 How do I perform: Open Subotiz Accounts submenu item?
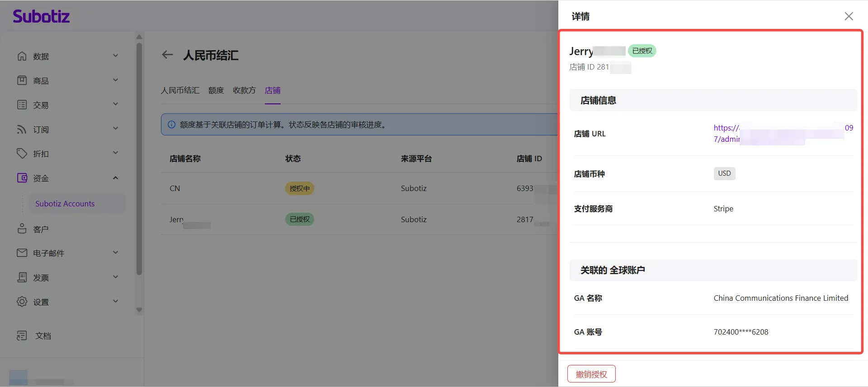tap(77, 204)
